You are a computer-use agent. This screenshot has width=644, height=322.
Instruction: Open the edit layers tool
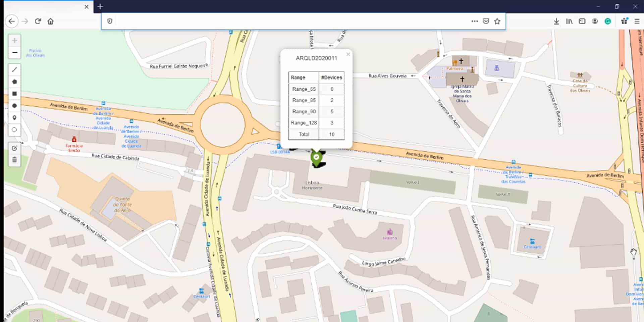coord(14,148)
